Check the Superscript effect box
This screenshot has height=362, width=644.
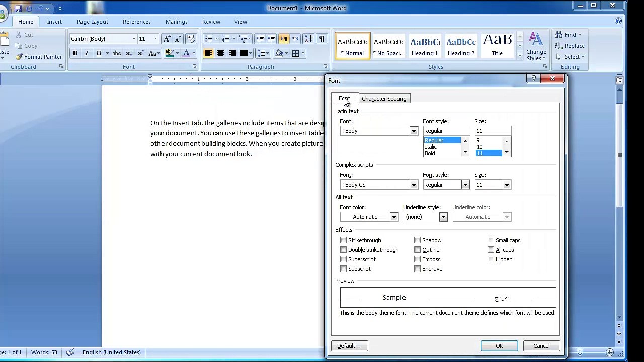344,259
